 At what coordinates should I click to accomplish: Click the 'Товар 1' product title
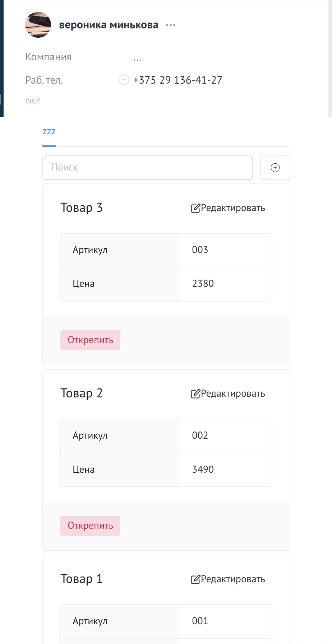(x=82, y=579)
